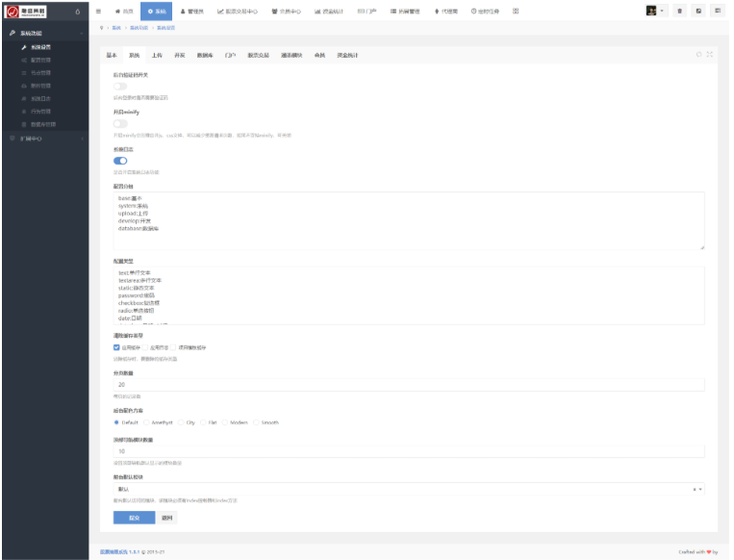The width and height of the screenshot is (734, 560).
Task: Open 首页 home icon in top navigation
Action: tap(121, 11)
